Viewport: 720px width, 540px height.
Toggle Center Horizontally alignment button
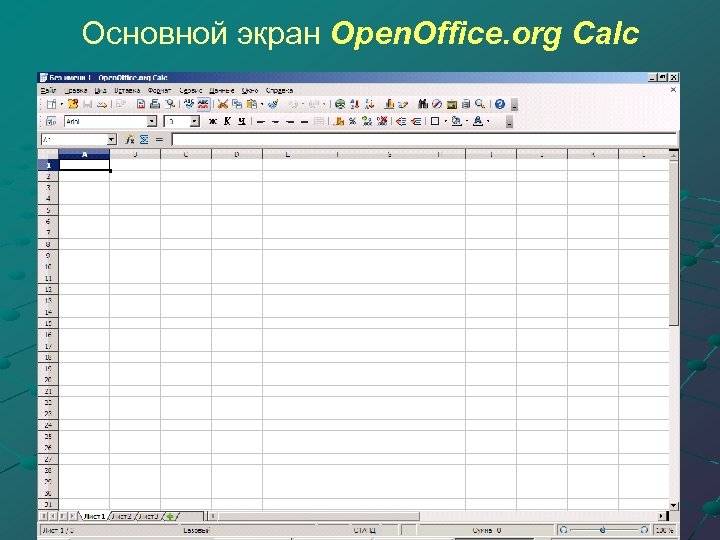tap(276, 122)
